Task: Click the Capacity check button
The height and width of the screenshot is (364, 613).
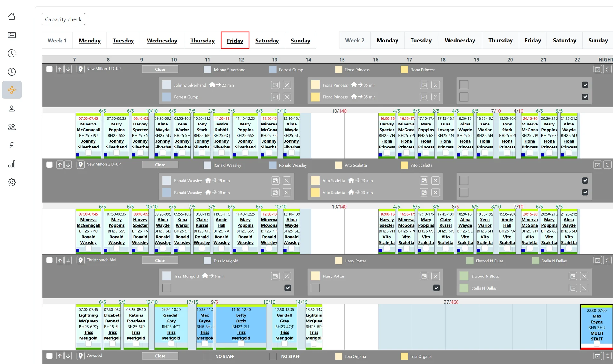Action: [x=63, y=19]
